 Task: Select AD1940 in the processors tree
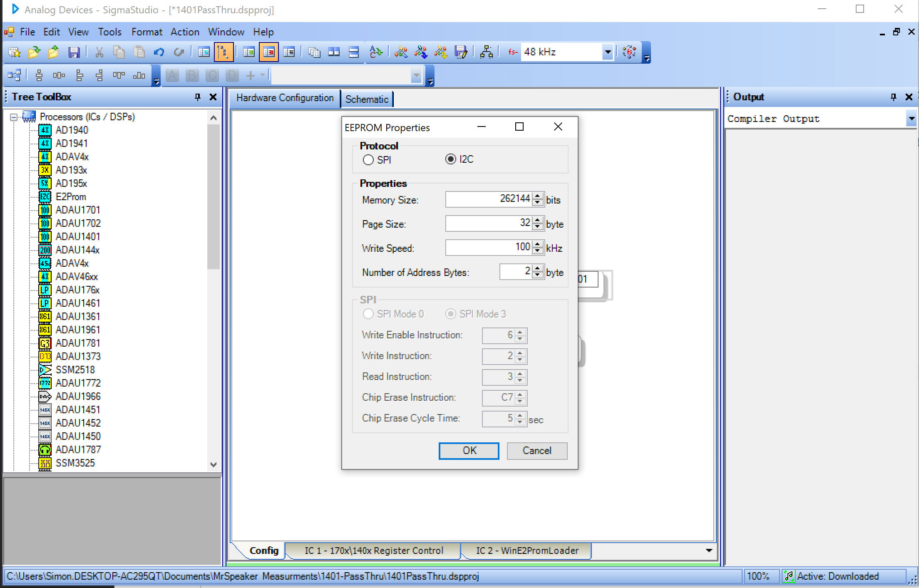pos(72,130)
